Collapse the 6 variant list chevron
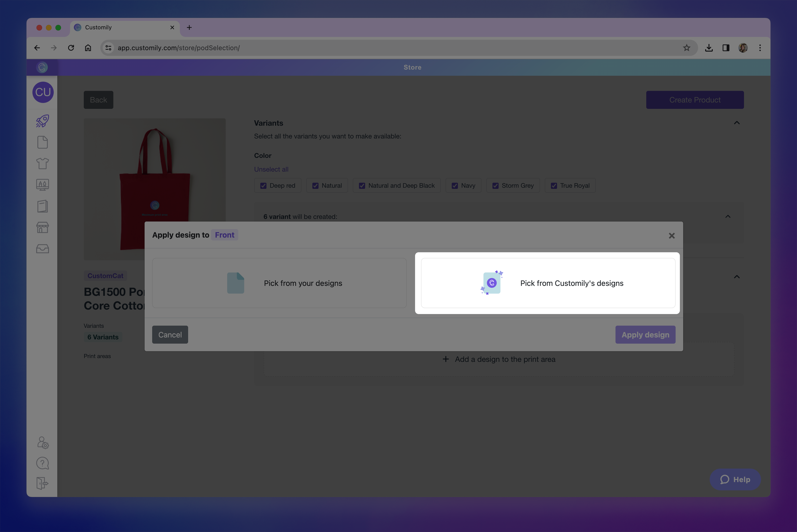The height and width of the screenshot is (532, 797). (728, 217)
